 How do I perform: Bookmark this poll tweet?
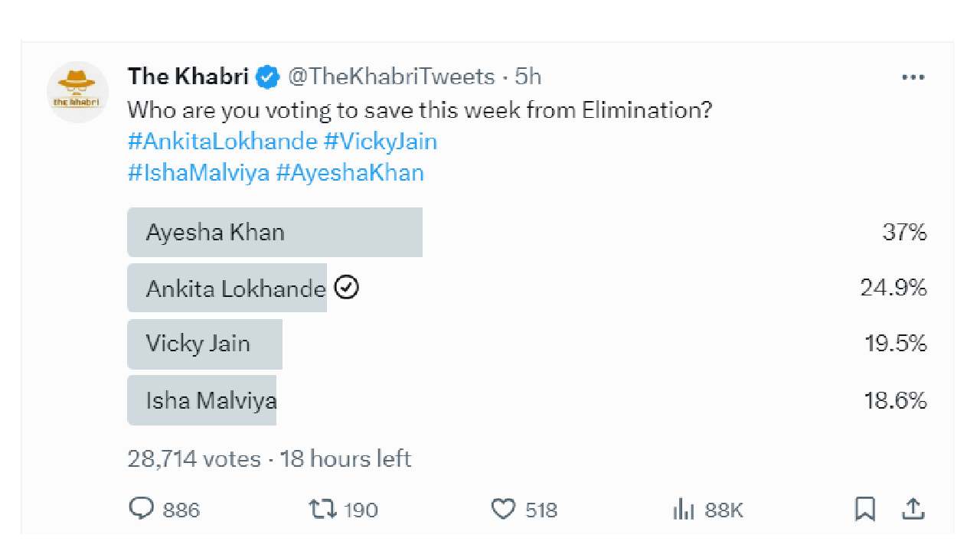click(865, 509)
